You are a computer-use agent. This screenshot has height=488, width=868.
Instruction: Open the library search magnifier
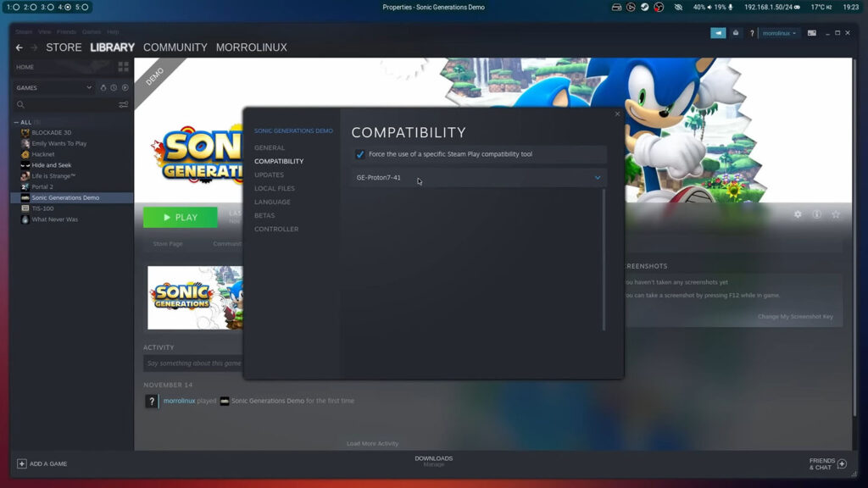pos(19,104)
